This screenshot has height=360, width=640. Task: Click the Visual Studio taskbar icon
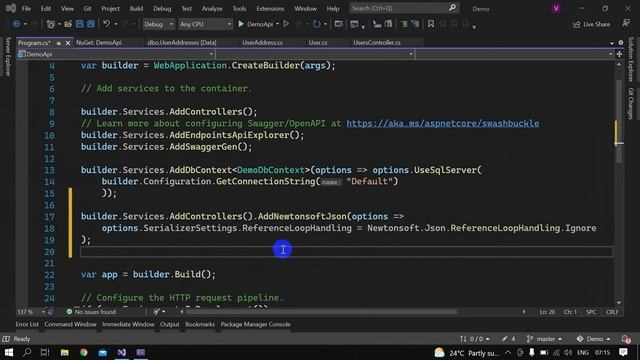point(122,352)
